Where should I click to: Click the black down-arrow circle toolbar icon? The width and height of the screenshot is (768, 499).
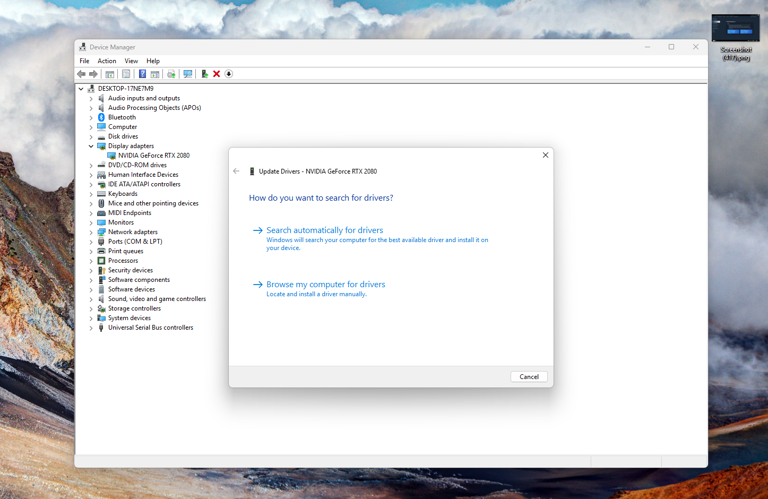click(229, 74)
